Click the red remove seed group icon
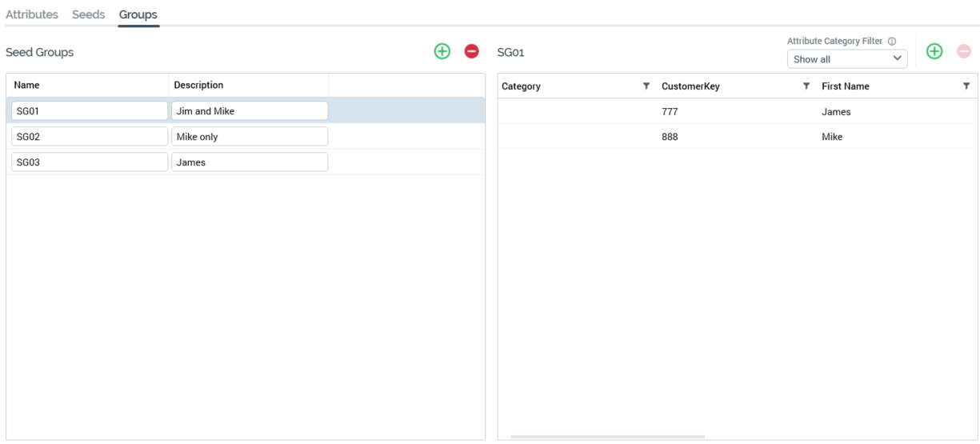 [x=472, y=51]
